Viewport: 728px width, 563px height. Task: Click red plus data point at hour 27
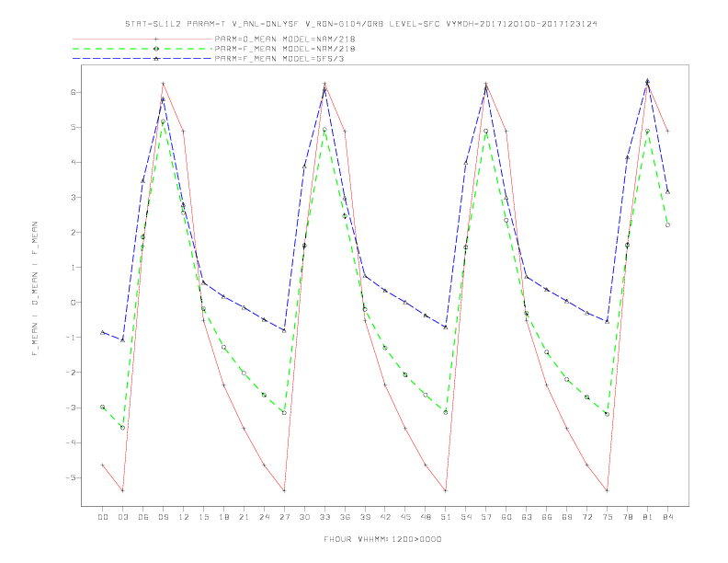284,490
